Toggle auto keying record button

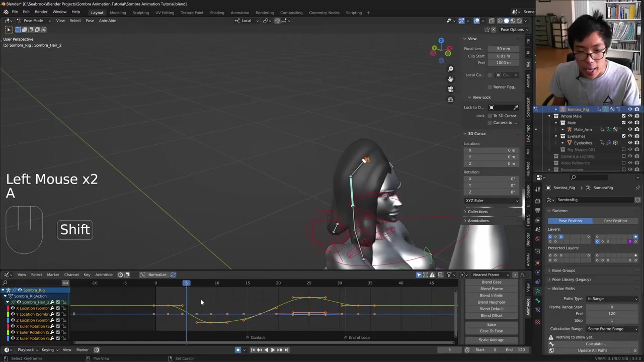pyautogui.click(x=238, y=350)
